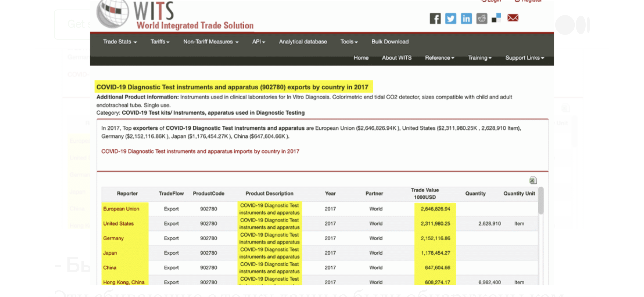
Task: Expand Non-Tariff Measures dropdown
Action: (x=211, y=42)
